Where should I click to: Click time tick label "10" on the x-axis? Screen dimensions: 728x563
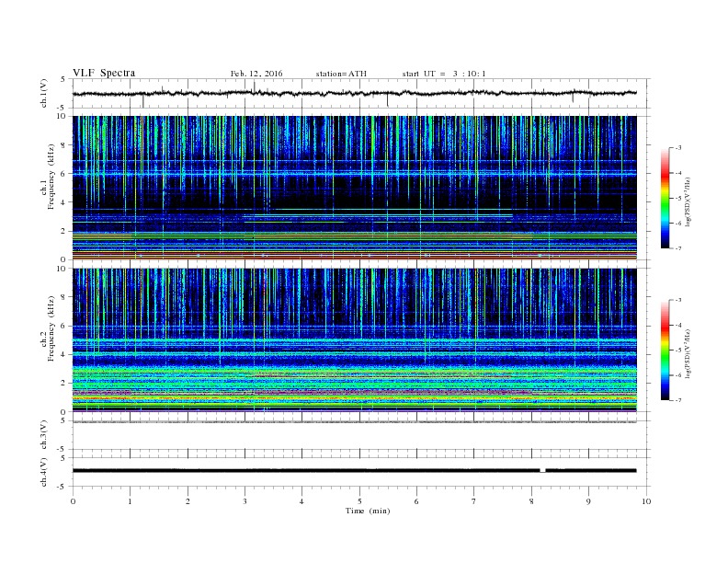click(646, 501)
